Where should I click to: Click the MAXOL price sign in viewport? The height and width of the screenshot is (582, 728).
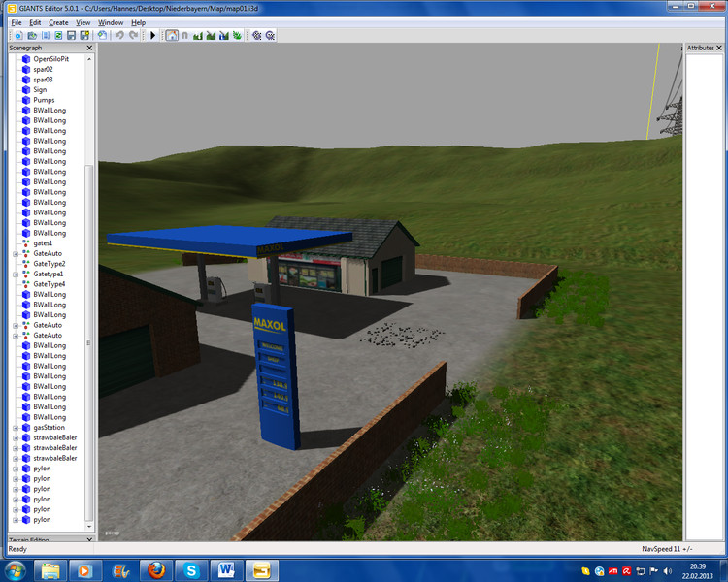pos(276,375)
